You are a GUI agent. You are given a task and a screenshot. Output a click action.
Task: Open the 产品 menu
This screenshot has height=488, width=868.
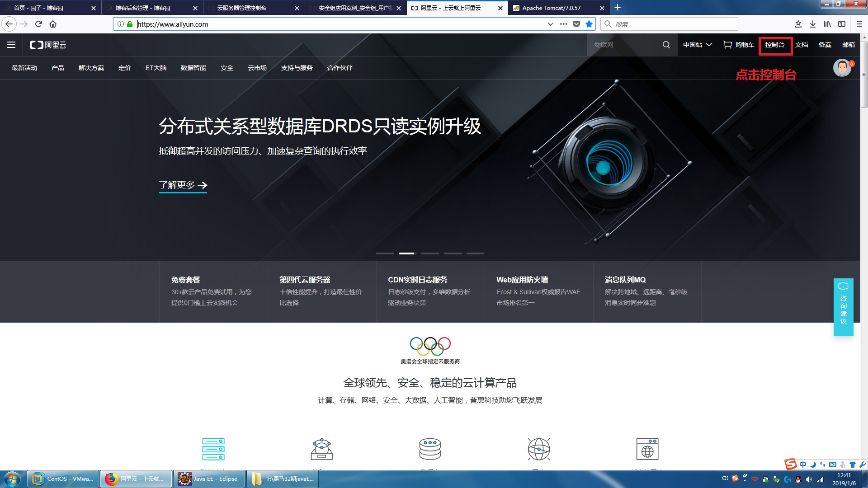click(58, 68)
